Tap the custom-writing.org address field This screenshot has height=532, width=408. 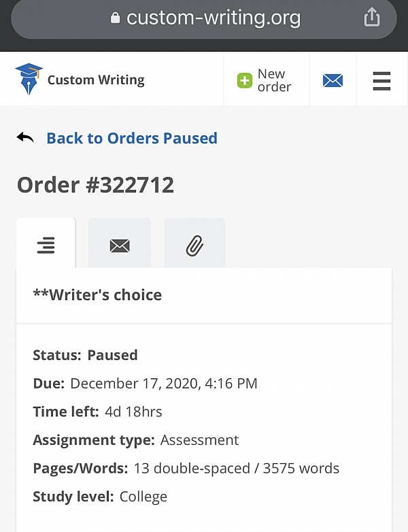(214, 18)
